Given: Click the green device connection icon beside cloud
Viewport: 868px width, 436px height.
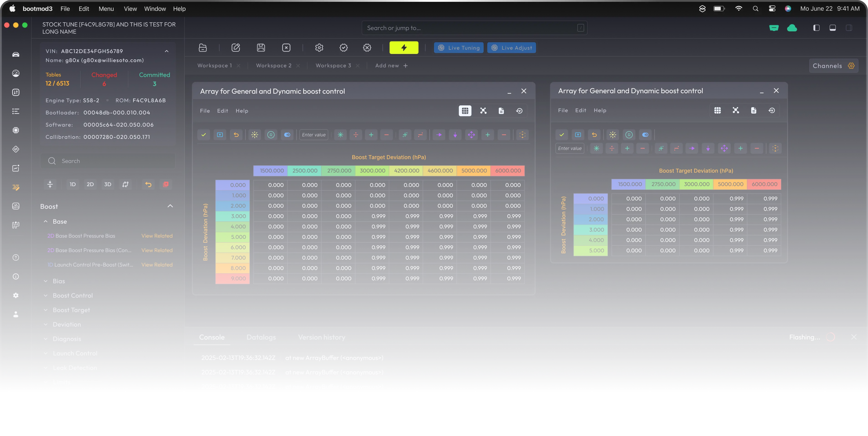Looking at the screenshot, I should point(774,28).
